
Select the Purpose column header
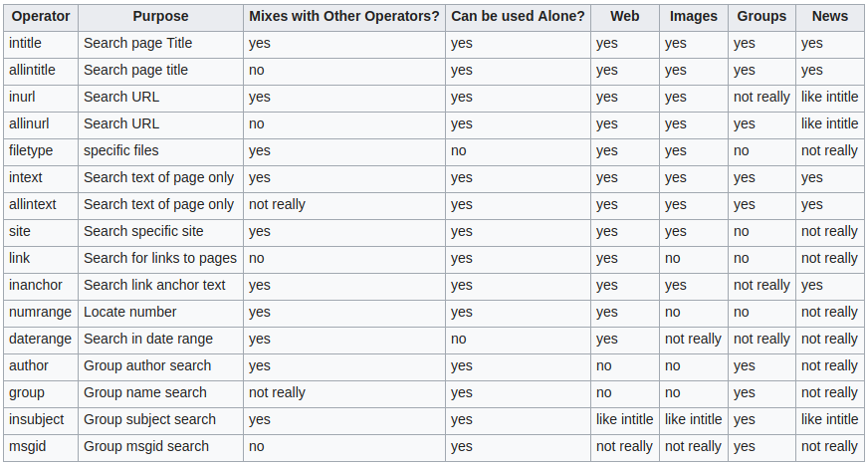click(x=160, y=17)
